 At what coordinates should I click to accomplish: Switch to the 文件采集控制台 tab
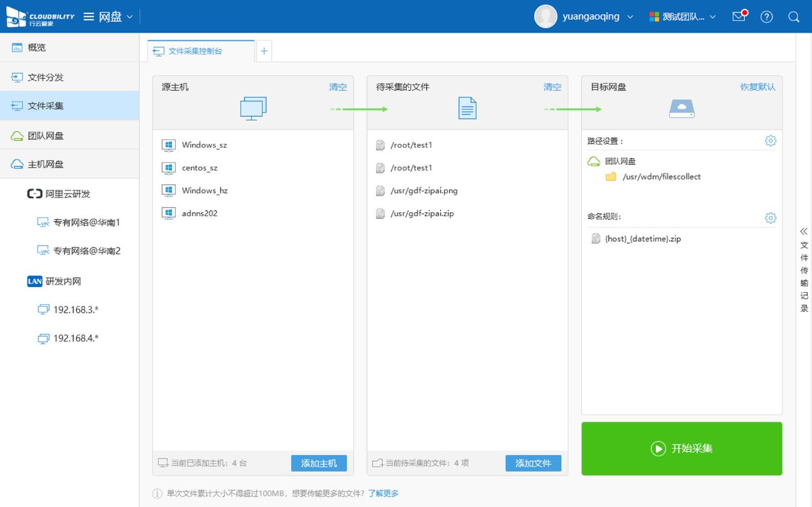click(195, 51)
